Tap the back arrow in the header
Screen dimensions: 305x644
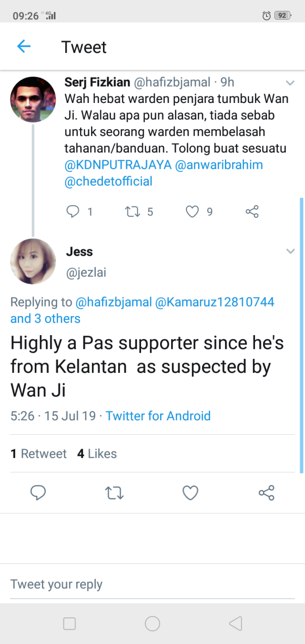point(23,46)
